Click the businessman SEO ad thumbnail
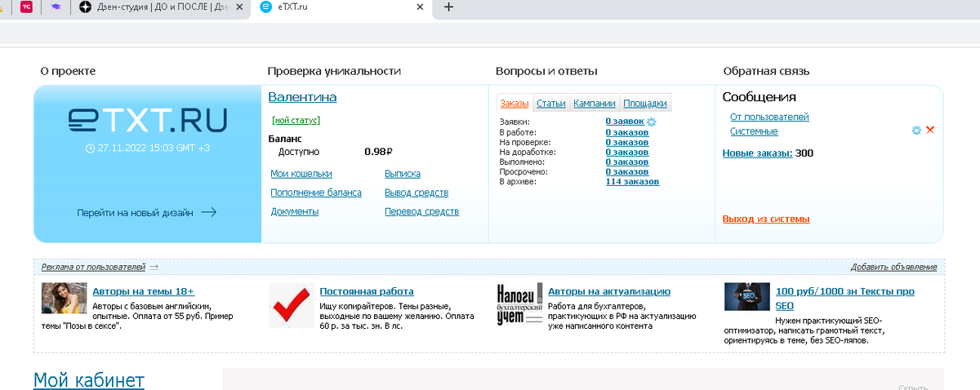The image size is (980, 390). [746, 297]
